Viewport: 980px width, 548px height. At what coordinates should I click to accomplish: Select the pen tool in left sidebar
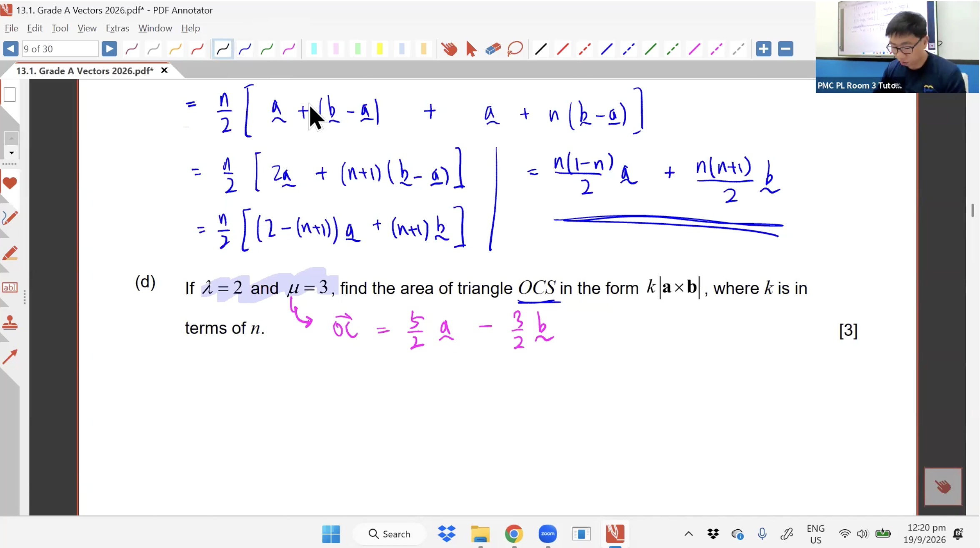pyautogui.click(x=10, y=217)
